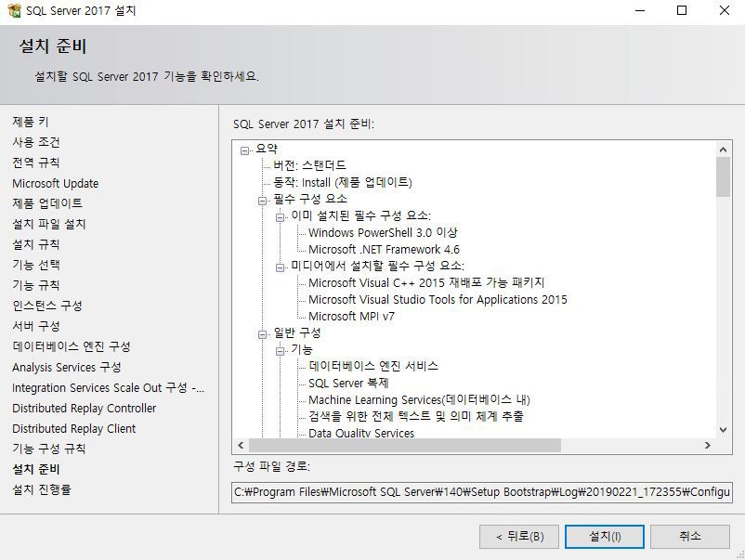Image resolution: width=745 pixels, height=560 pixels.
Task: Select Windows PowerShell 3.0 이상 row
Action: [383, 233]
